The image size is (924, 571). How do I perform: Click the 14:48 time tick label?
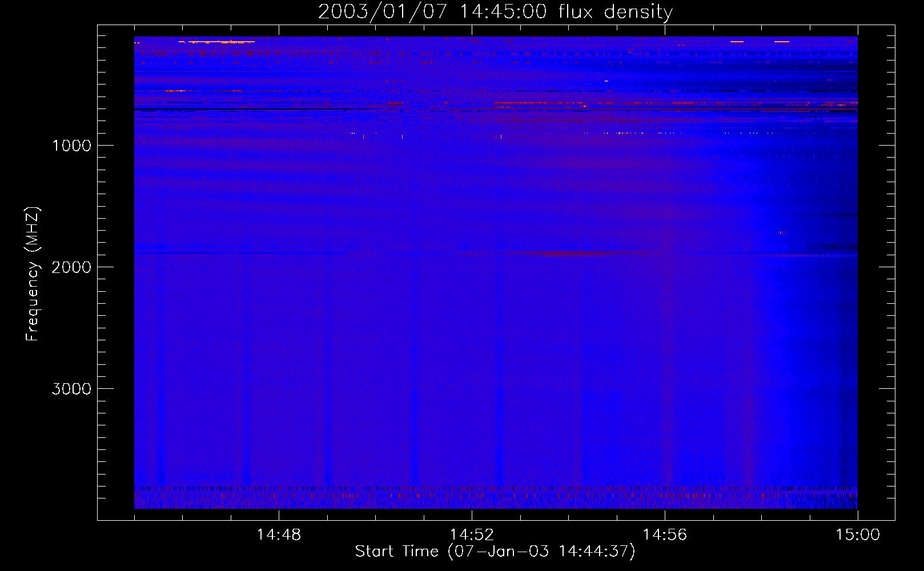tap(279, 535)
